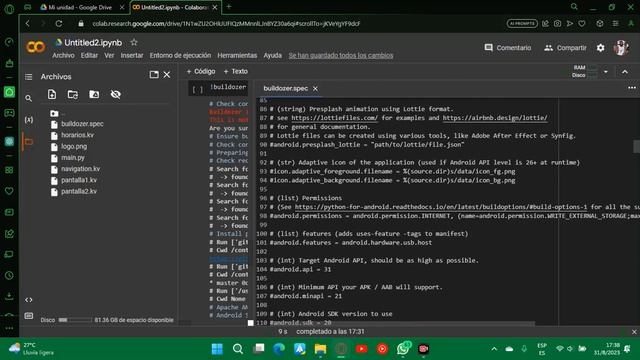
Task: Open the Herramientas menu
Action: click(237, 56)
